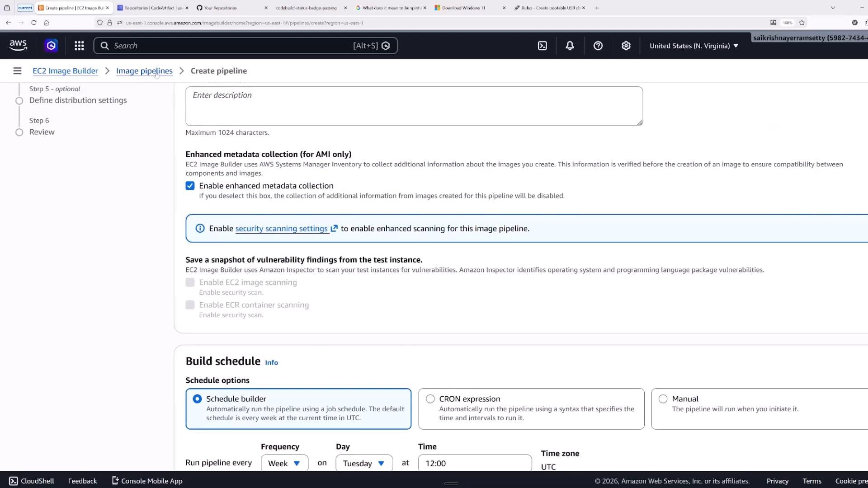Go to Image pipelines breadcrumb

[x=144, y=71]
